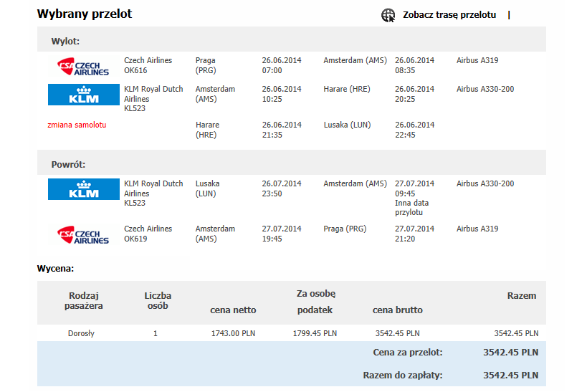The image size is (587, 392).
Task: Click the Razem do zapłaty total amount
Action: [510, 375]
